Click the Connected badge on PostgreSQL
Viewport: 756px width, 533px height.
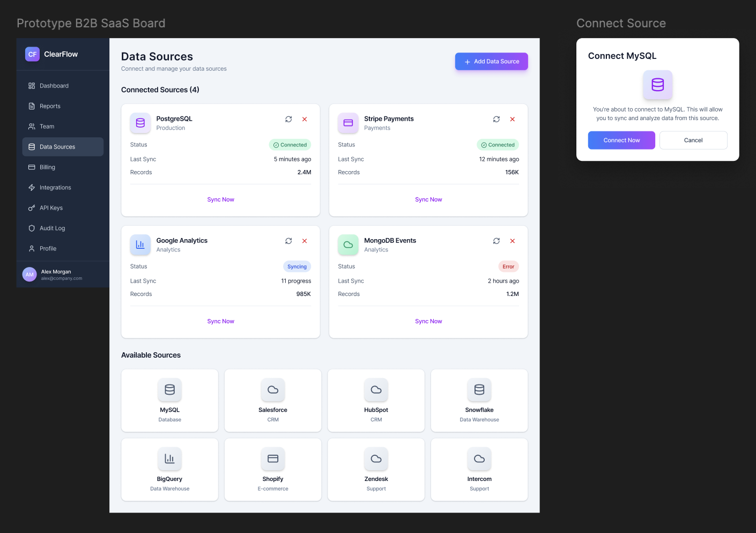[290, 145]
